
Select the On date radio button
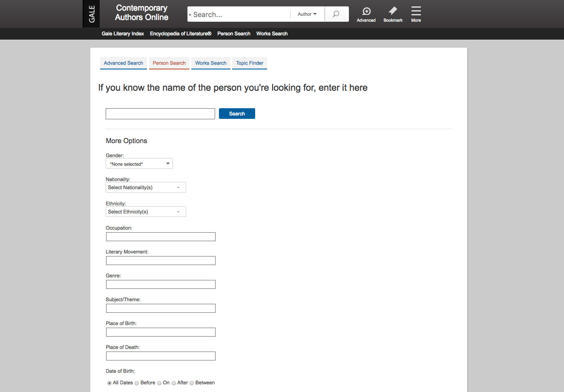click(x=159, y=383)
